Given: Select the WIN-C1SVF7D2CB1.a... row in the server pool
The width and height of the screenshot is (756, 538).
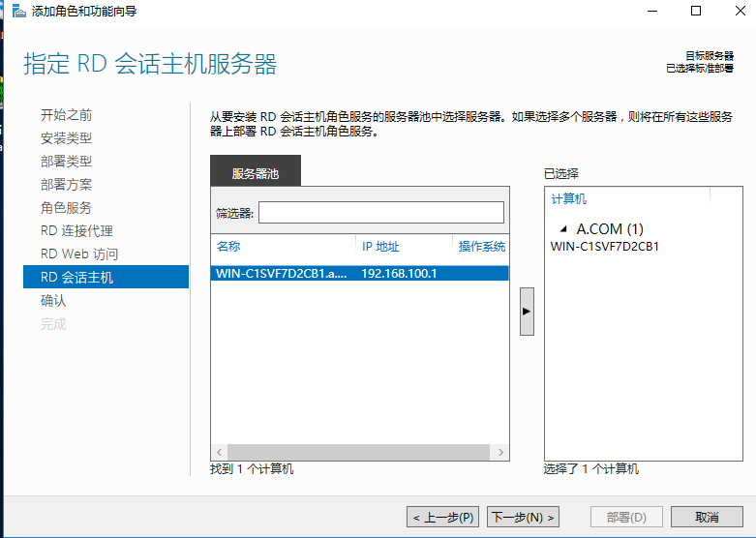Looking at the screenshot, I should (360, 273).
